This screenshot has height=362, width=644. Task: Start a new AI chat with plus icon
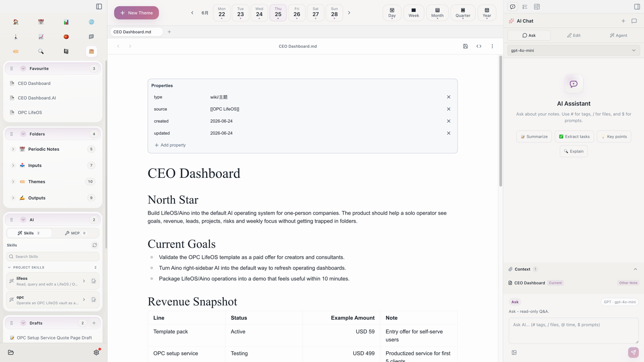[x=623, y=21]
